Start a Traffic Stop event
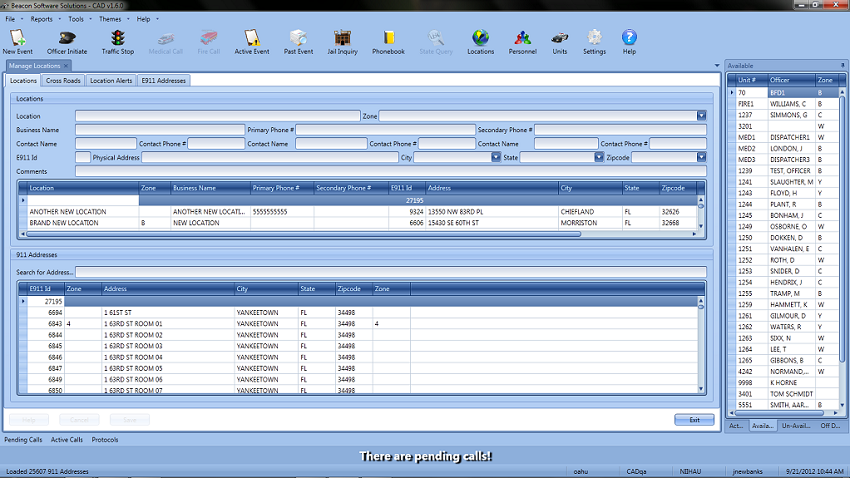Screen dimensions: 850x478 click(x=117, y=38)
